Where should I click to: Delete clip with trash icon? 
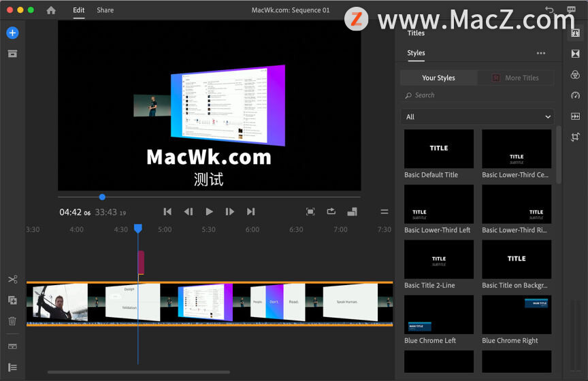[x=12, y=320]
